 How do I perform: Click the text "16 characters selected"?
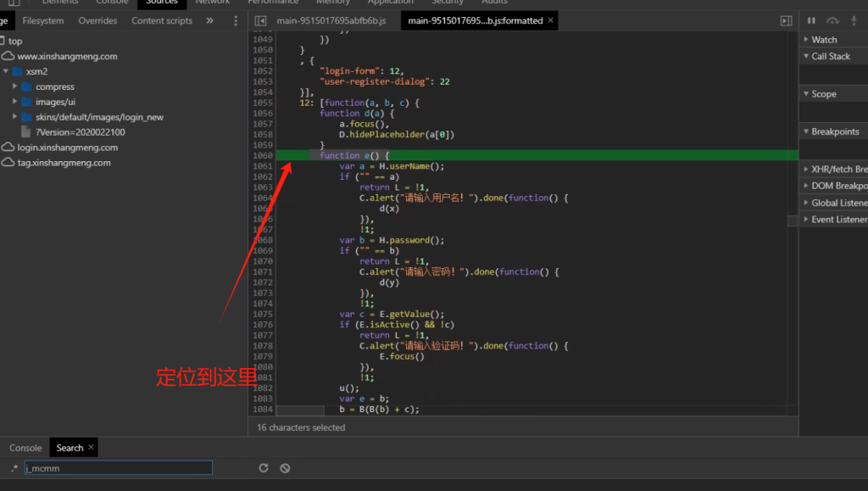point(301,427)
